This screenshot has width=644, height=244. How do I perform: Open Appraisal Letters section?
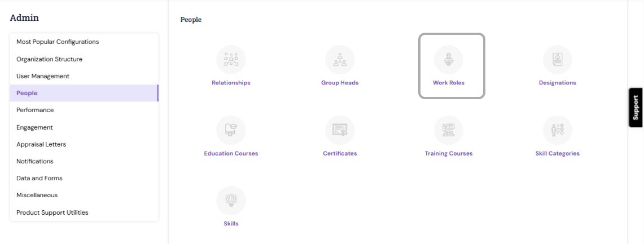84,144
